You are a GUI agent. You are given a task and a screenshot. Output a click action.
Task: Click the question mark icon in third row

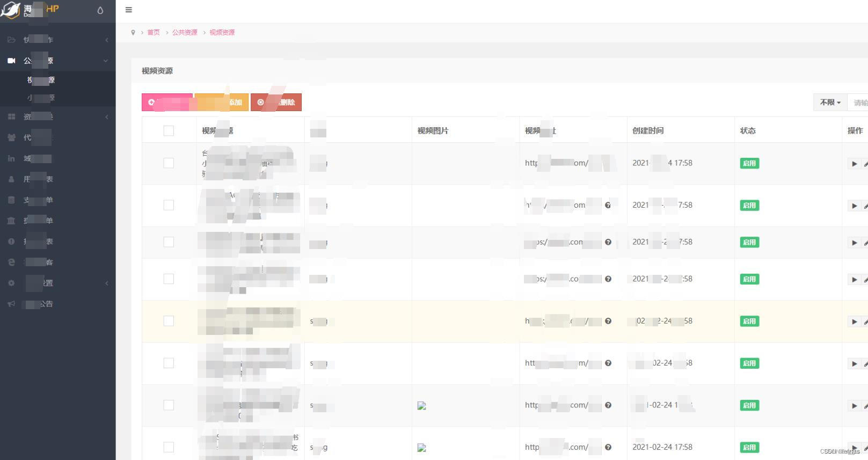(x=608, y=242)
